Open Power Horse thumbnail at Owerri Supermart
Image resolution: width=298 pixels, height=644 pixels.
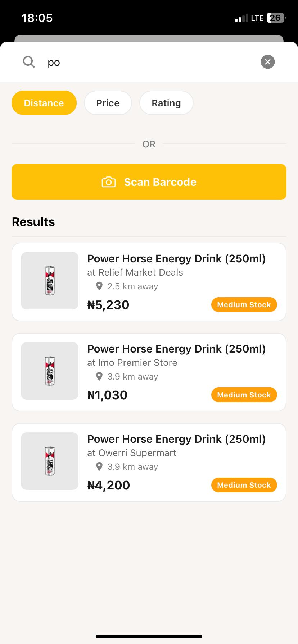(50, 461)
